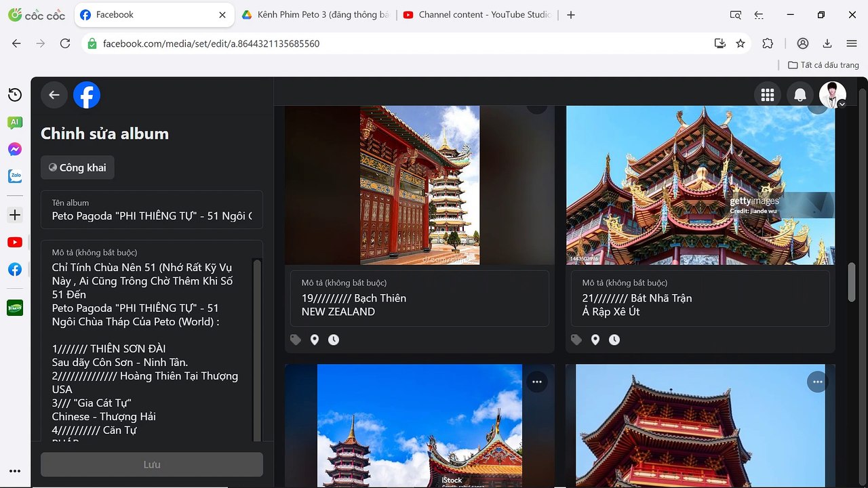868x488 pixels.
Task: Go back using the album back arrow
Action: 54,95
